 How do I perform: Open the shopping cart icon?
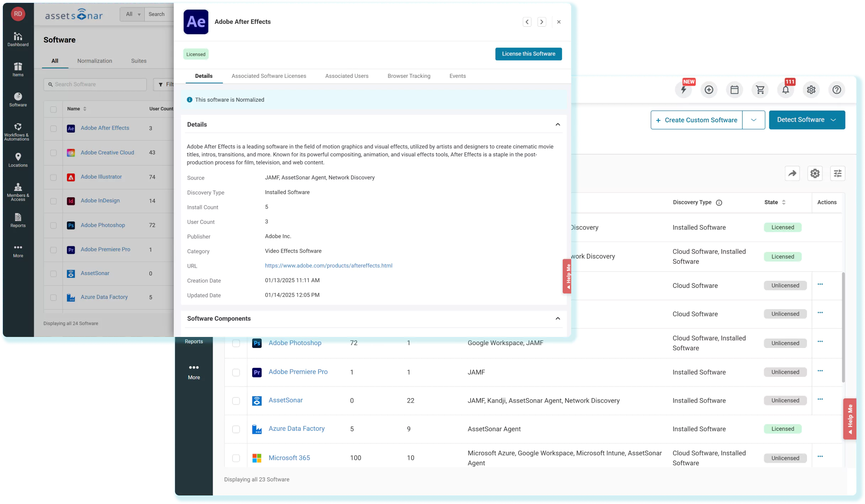pos(760,90)
